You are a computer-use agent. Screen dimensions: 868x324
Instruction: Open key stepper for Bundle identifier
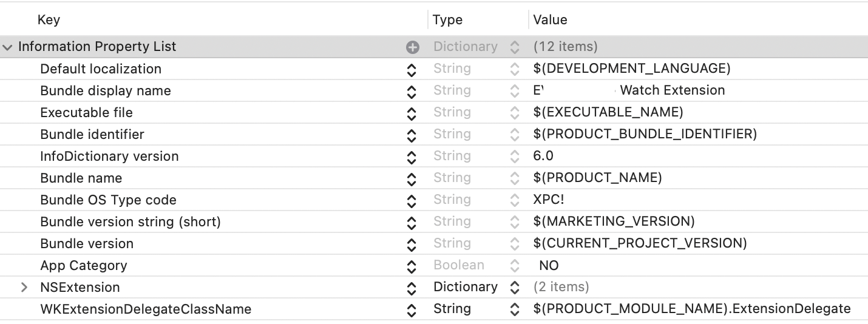pyautogui.click(x=412, y=135)
